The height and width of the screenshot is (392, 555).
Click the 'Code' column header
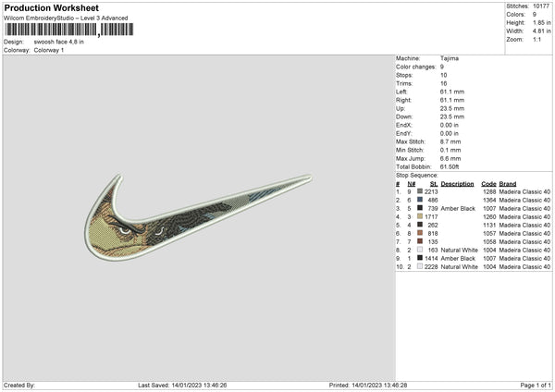[488, 184]
